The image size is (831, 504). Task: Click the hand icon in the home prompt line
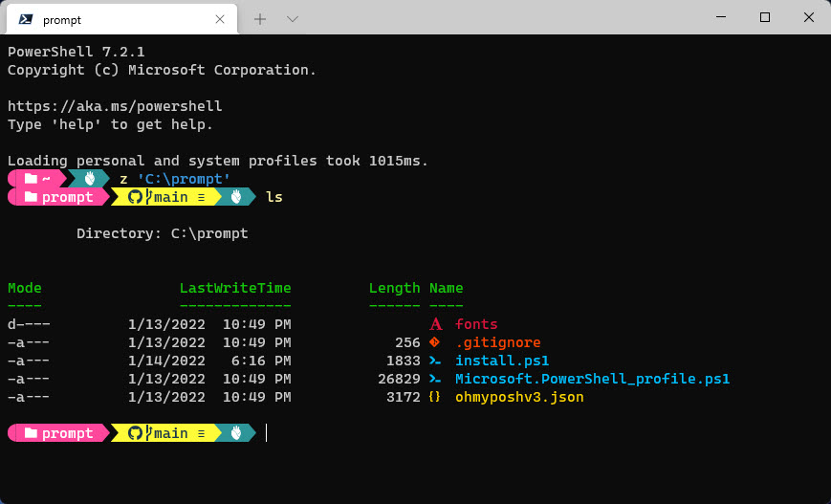click(x=90, y=179)
